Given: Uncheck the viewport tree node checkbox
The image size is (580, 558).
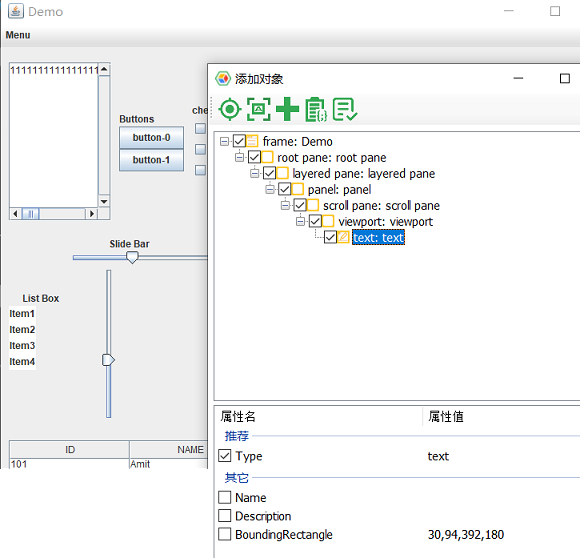Looking at the screenshot, I should point(315,221).
